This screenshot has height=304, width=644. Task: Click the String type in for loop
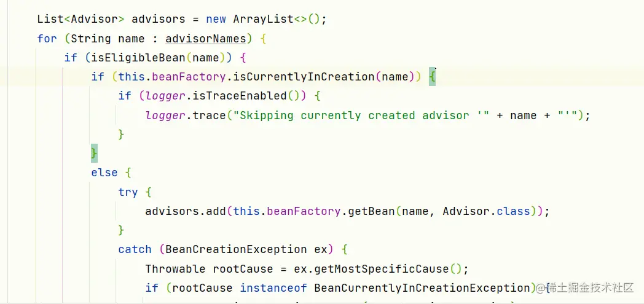click(x=91, y=39)
